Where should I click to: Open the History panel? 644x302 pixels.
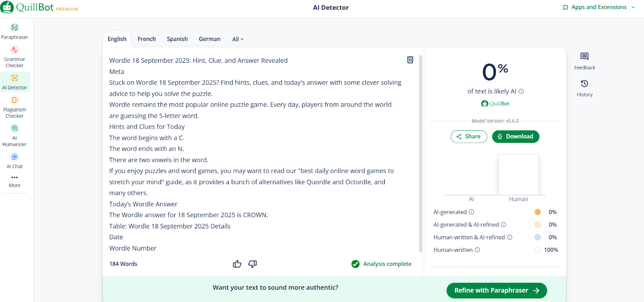coord(584,88)
